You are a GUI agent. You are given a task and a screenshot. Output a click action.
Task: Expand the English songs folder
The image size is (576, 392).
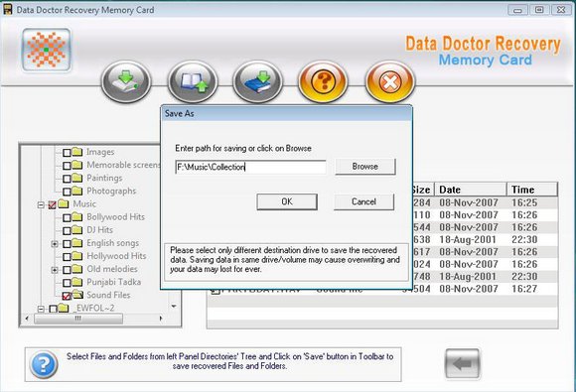tap(55, 244)
